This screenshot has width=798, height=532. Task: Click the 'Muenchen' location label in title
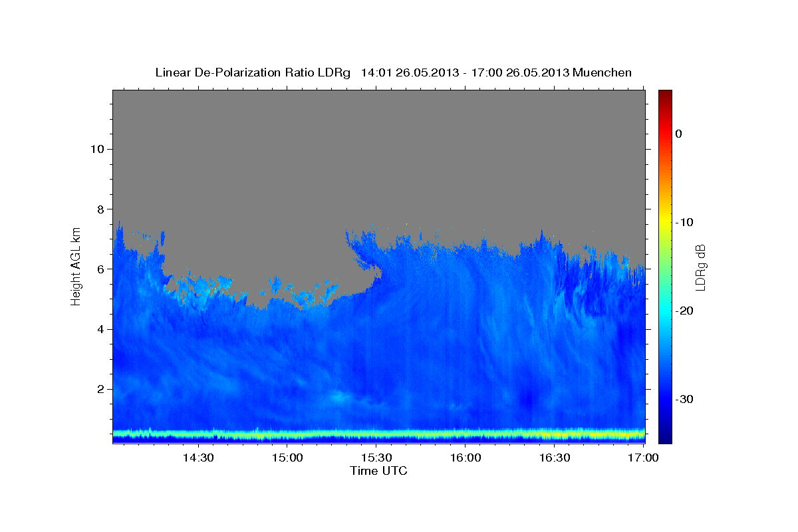coord(602,72)
